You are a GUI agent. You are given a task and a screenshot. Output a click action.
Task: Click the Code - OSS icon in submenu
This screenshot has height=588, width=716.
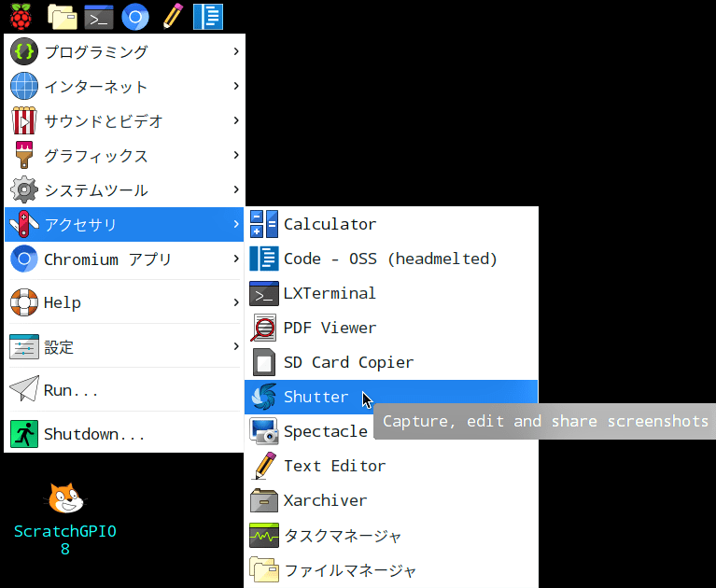pos(264,259)
